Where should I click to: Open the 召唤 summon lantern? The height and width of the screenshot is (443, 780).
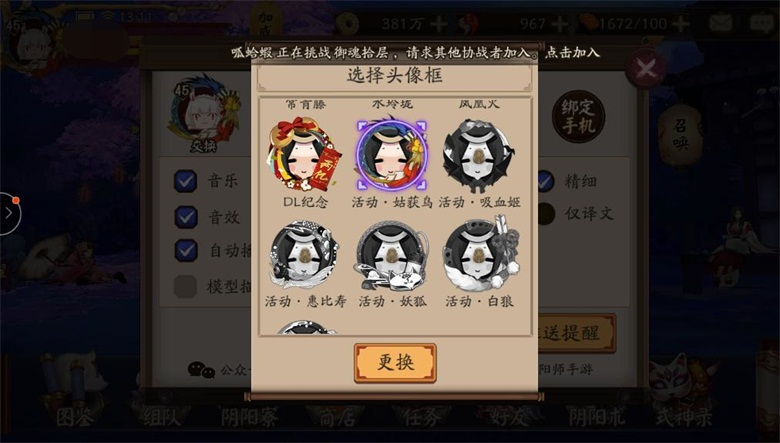tap(680, 135)
